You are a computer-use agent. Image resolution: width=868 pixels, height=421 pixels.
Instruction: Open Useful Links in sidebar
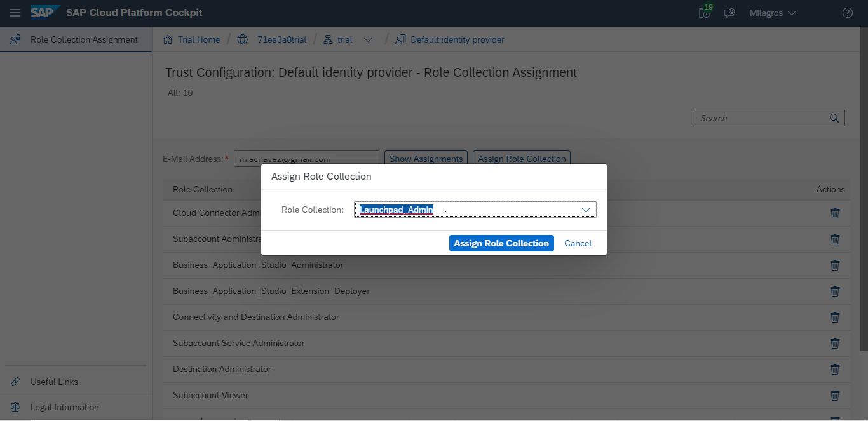pos(54,382)
